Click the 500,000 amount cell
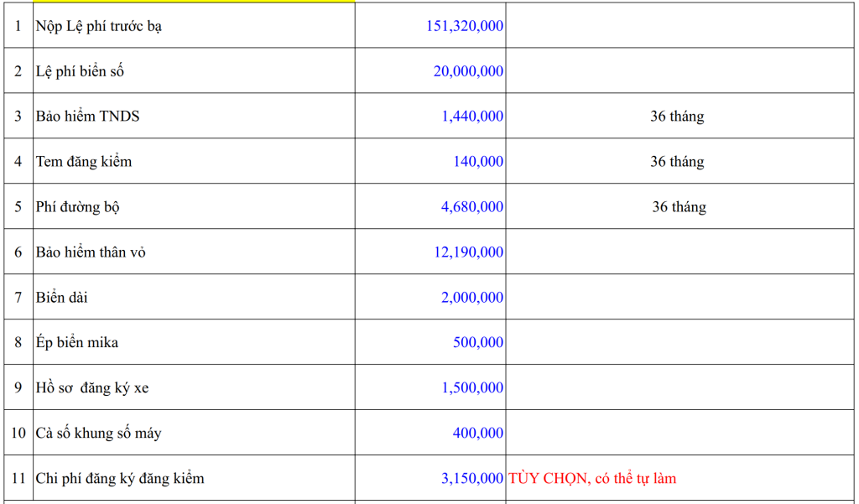 [x=478, y=343]
